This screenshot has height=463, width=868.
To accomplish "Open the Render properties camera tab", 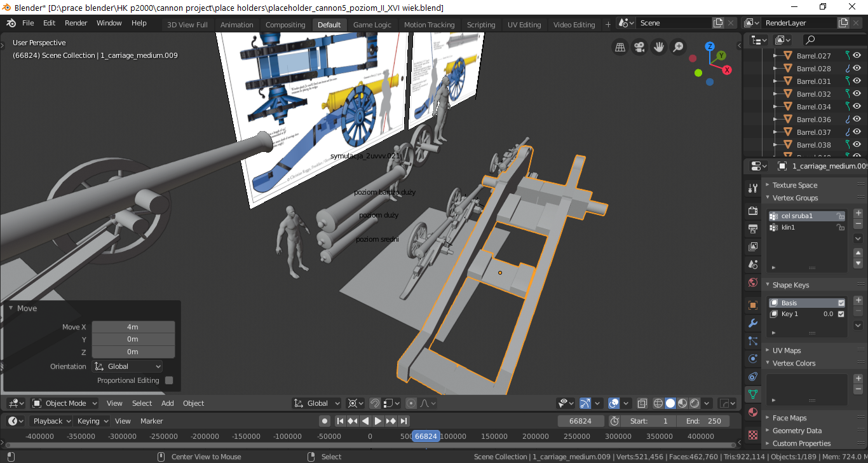I will click(x=753, y=211).
